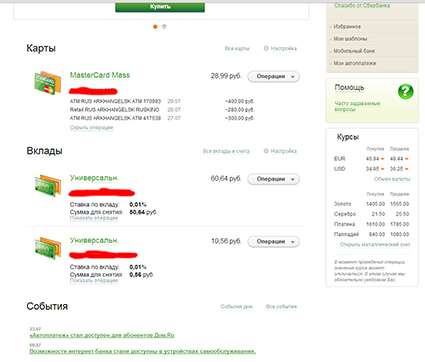Screen dimensions: 425x362
Task: Open Мои автоплатежи in the sidebar
Action: point(355,63)
